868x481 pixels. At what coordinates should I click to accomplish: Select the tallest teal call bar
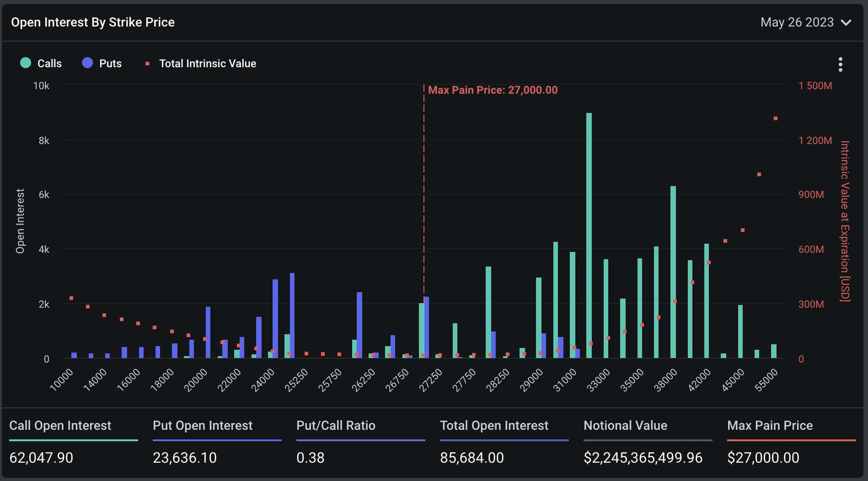coord(589,235)
